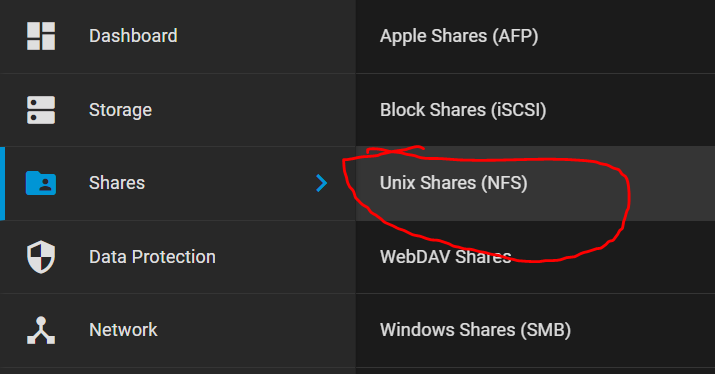The width and height of the screenshot is (715, 374).
Task: Open the Network text label
Action: (x=123, y=330)
